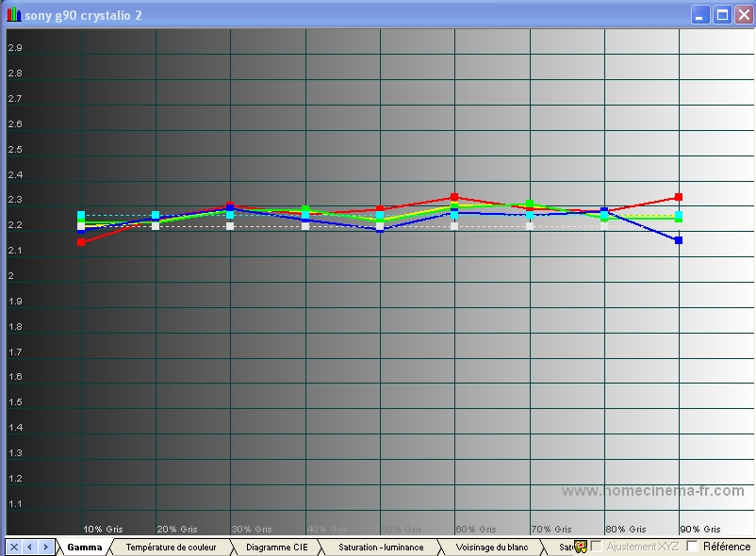Maximize the sony g90 crystalio 2 window

coord(722,15)
